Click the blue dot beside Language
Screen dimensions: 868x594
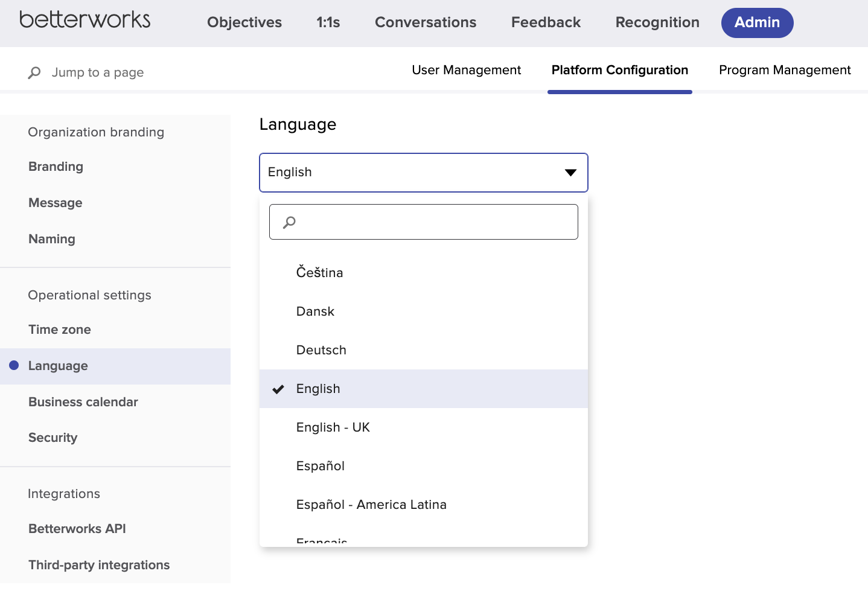(13, 365)
